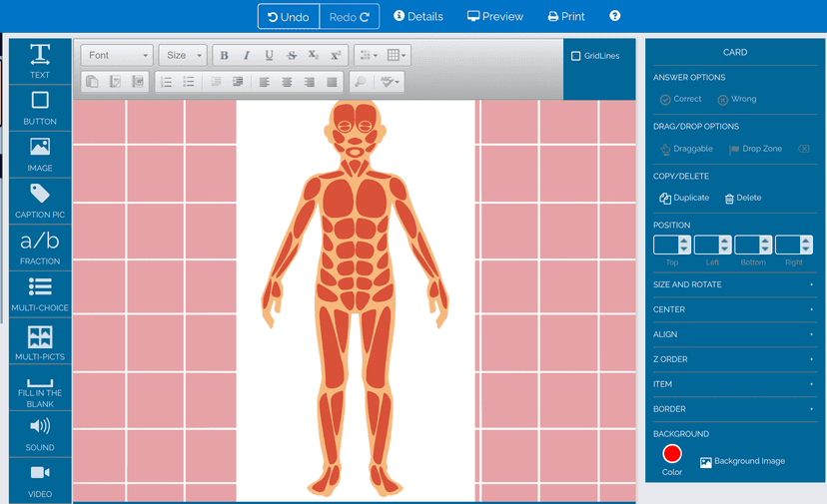Open the Font dropdown
The width and height of the screenshot is (827, 504).
(117, 56)
